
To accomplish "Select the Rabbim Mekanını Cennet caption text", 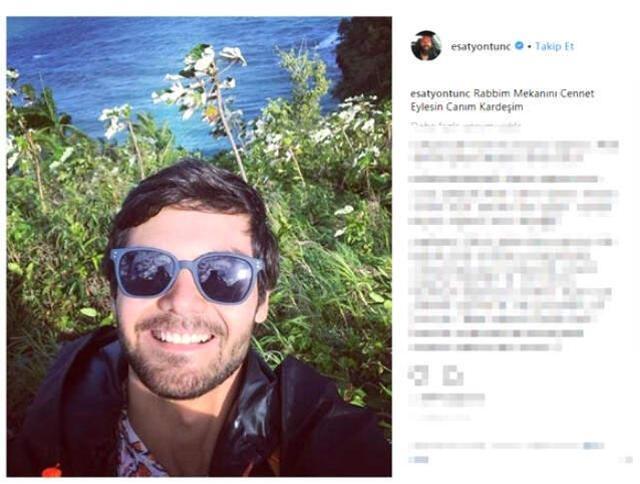I will (x=502, y=100).
